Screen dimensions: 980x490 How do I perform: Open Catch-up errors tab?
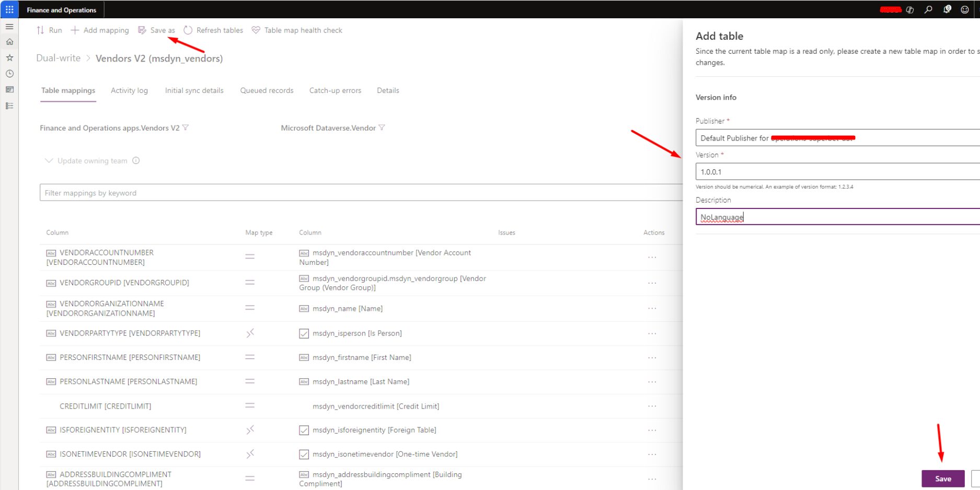coord(335,90)
